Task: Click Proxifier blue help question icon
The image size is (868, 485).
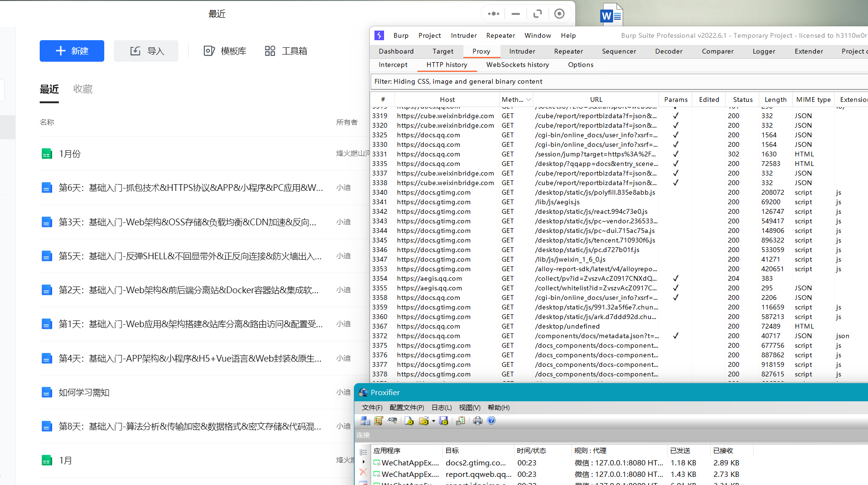Action: (x=491, y=420)
